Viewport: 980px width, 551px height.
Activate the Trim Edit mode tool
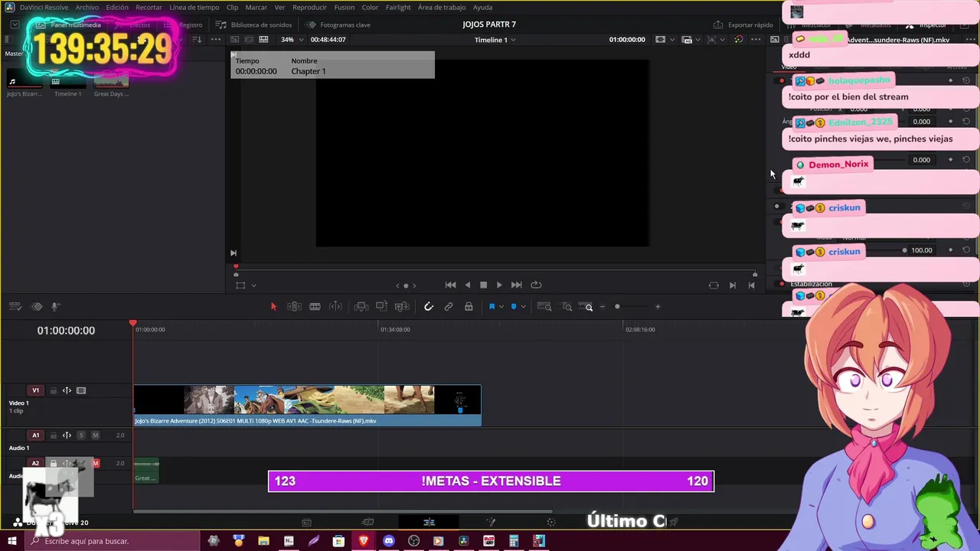coord(294,307)
